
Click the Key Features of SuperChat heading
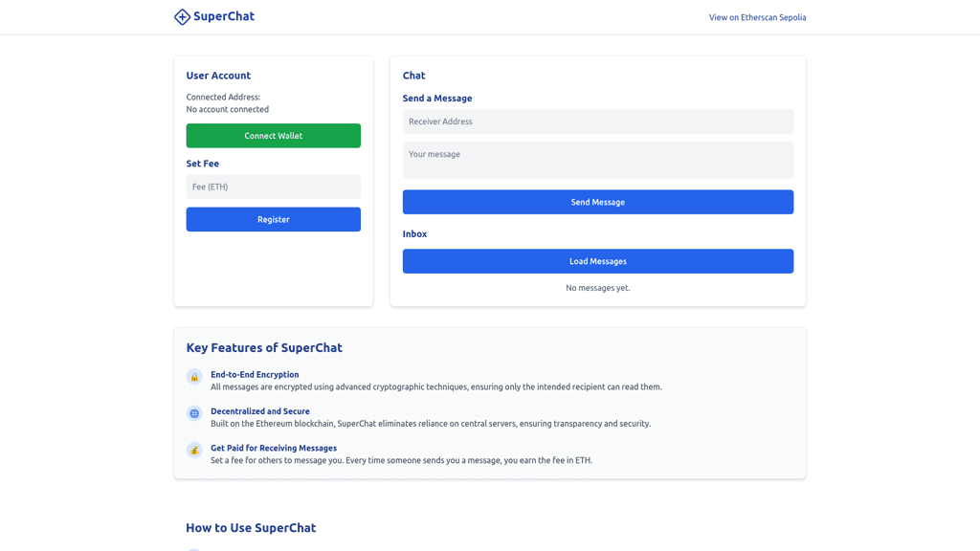pyautogui.click(x=264, y=348)
